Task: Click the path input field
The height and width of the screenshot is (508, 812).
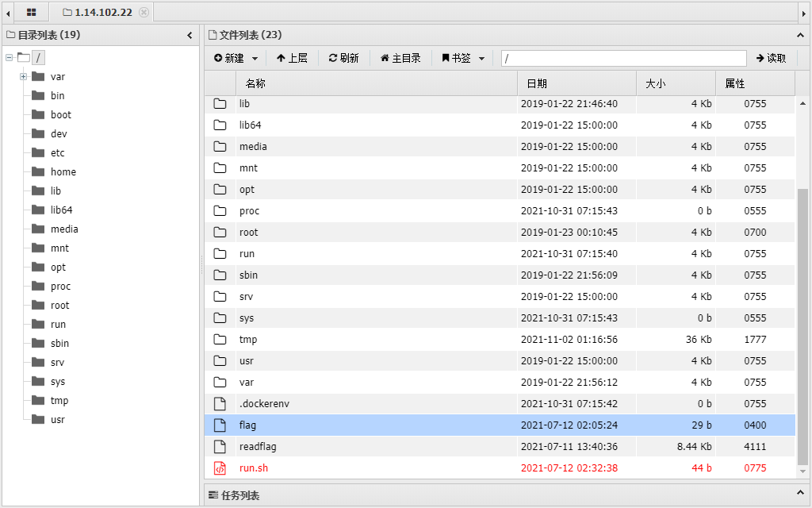Action: point(623,58)
